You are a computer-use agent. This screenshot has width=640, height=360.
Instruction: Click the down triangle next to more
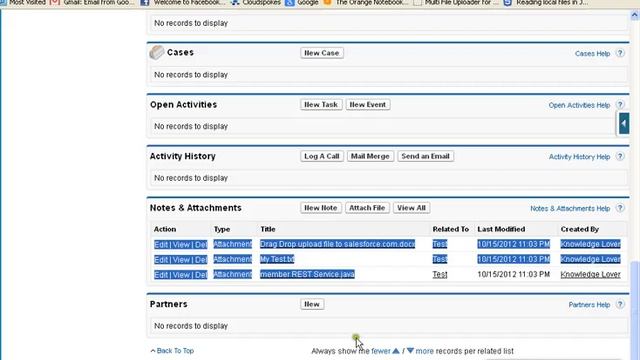[410, 351]
